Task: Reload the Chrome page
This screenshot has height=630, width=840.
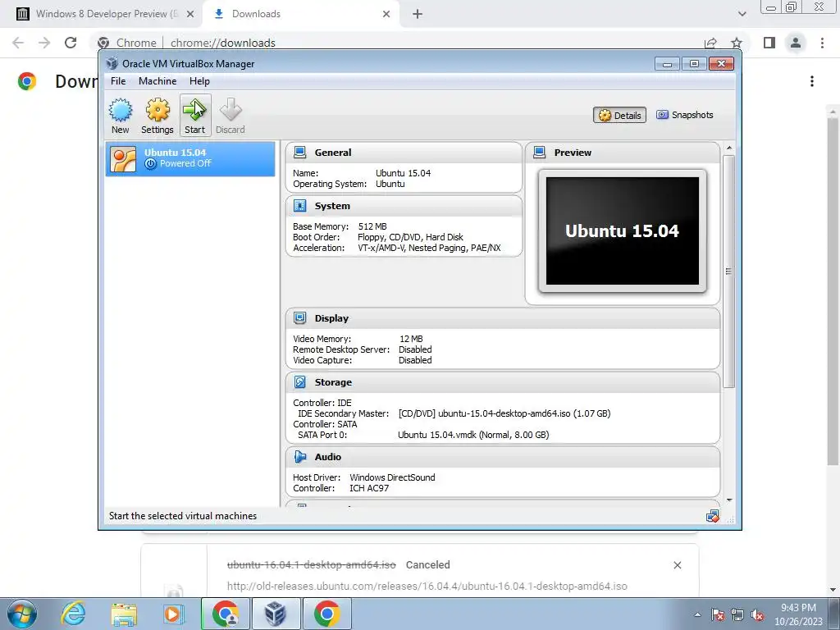Action: coord(71,43)
